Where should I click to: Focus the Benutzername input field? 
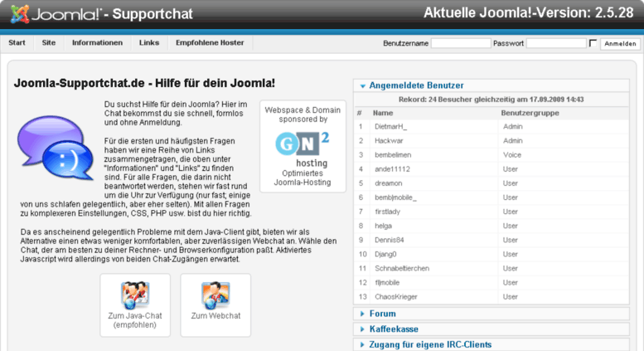click(x=460, y=43)
